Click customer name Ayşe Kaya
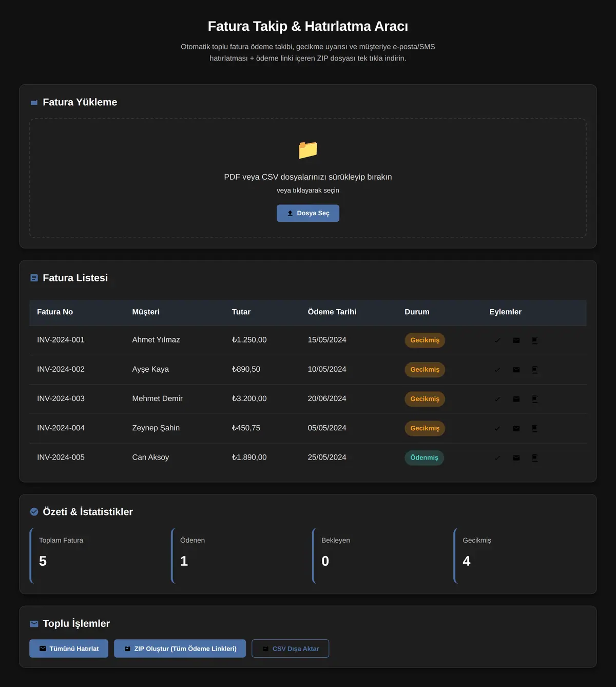Image resolution: width=616 pixels, height=687 pixels. 150,369
